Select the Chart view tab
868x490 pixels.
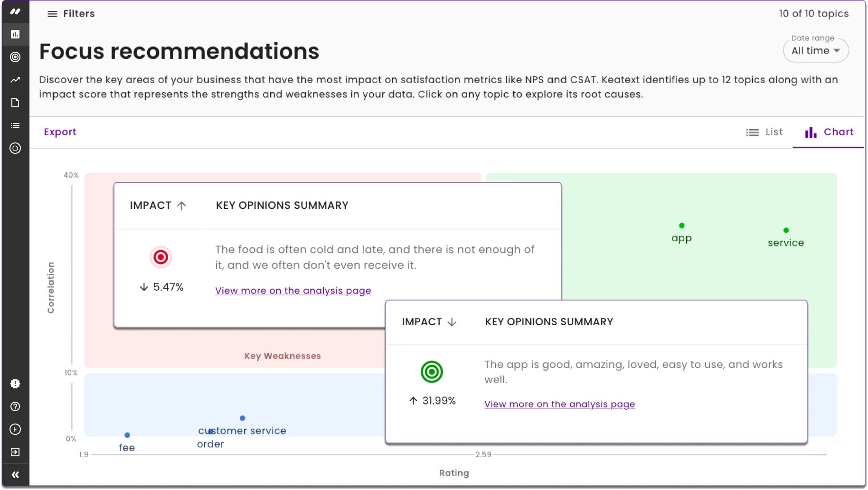pyautogui.click(x=829, y=132)
